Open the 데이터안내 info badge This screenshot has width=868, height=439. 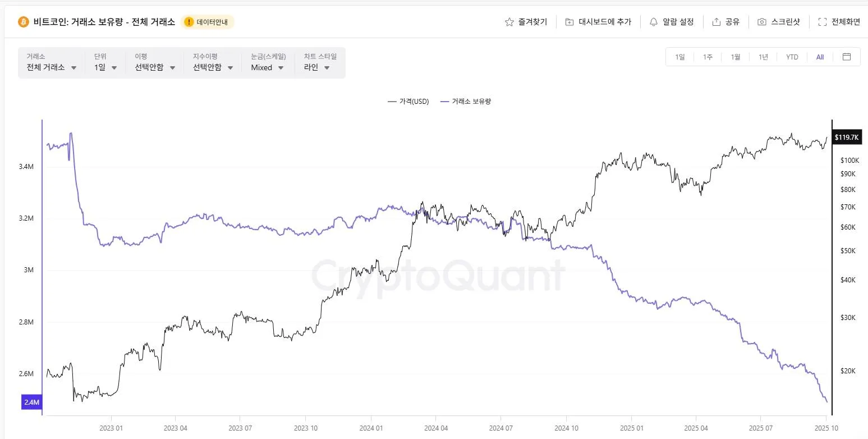pyautogui.click(x=208, y=22)
